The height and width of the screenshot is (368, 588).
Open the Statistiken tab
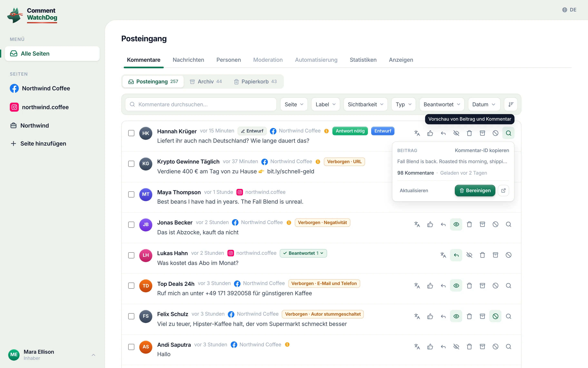coord(363,60)
